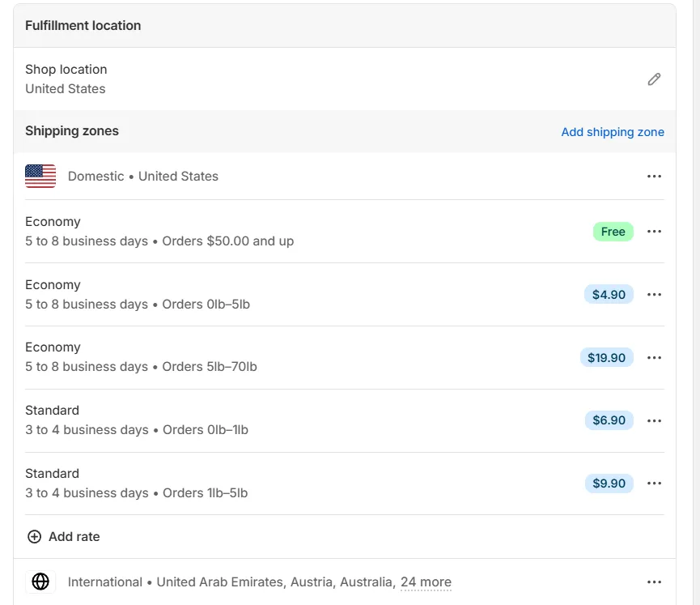The height and width of the screenshot is (605, 700).
Task: Select 'Orders 0lb–1lb' Standard rate text
Action: pyautogui.click(x=206, y=430)
